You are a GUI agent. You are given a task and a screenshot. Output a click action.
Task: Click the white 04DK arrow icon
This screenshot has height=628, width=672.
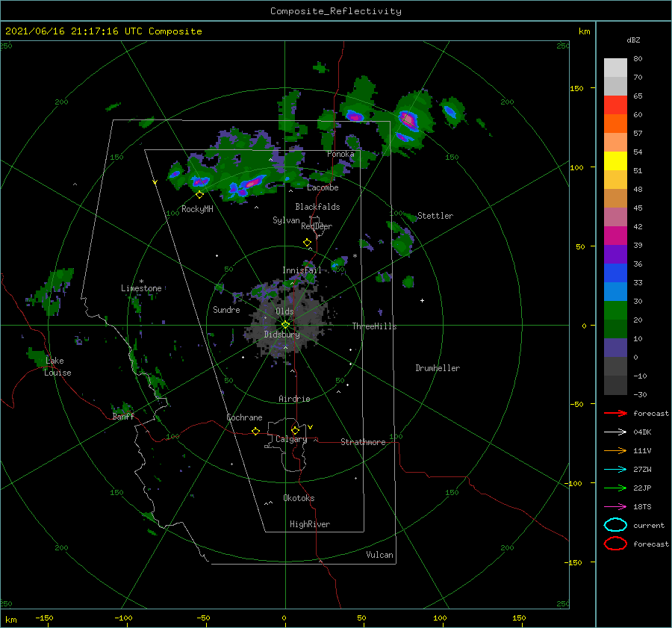(x=615, y=432)
